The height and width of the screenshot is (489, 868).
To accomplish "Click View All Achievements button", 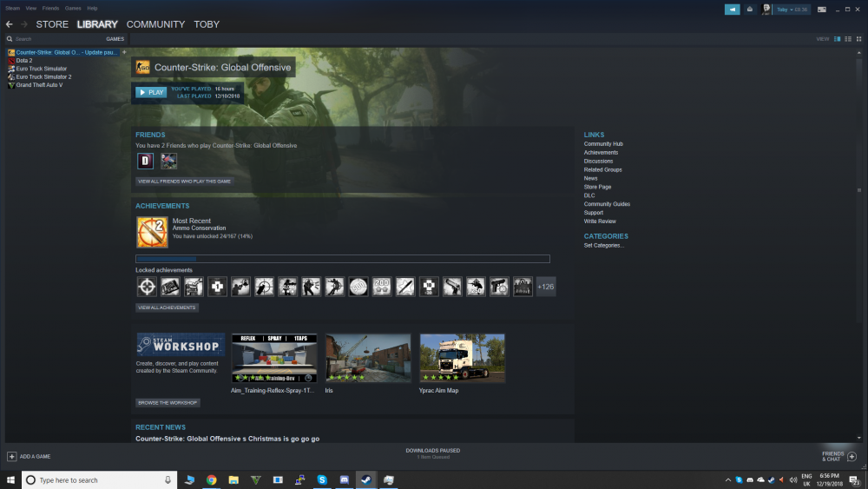I will click(x=167, y=307).
